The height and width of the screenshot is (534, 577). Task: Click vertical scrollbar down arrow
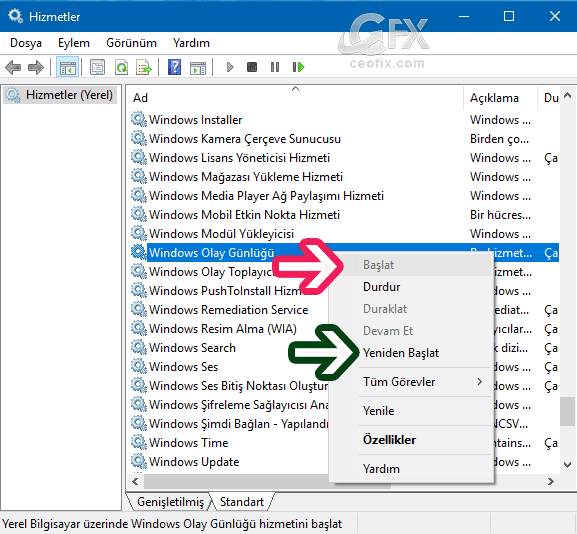(x=567, y=464)
